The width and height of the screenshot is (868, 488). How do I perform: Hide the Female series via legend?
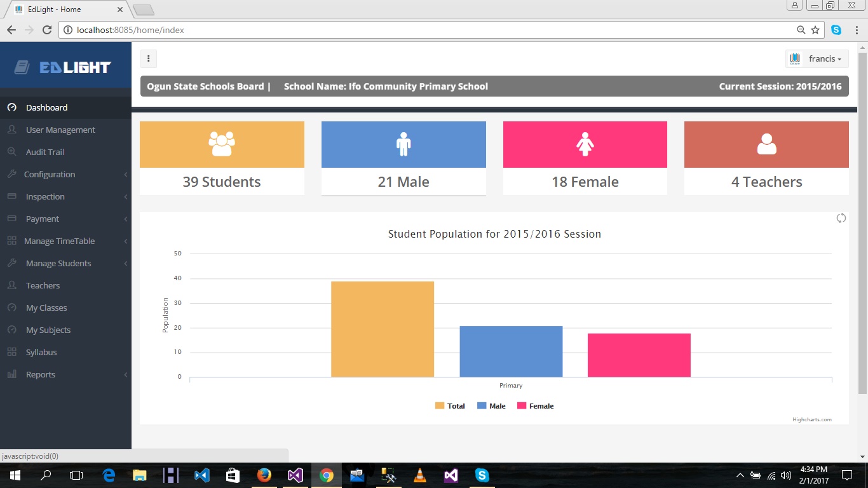pyautogui.click(x=535, y=406)
